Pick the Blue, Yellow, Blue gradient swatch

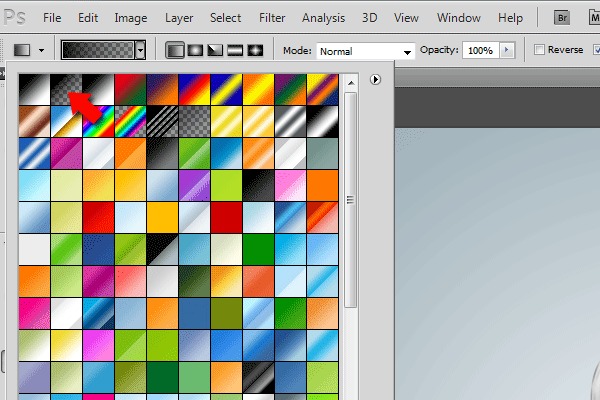pyautogui.click(x=227, y=89)
